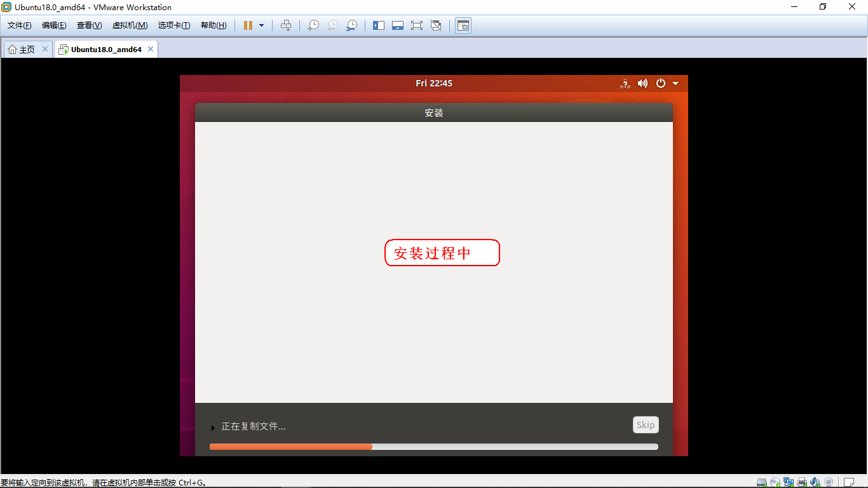868x488 pixels.
Task: Toggle the thumbnail bar icon
Action: [398, 25]
